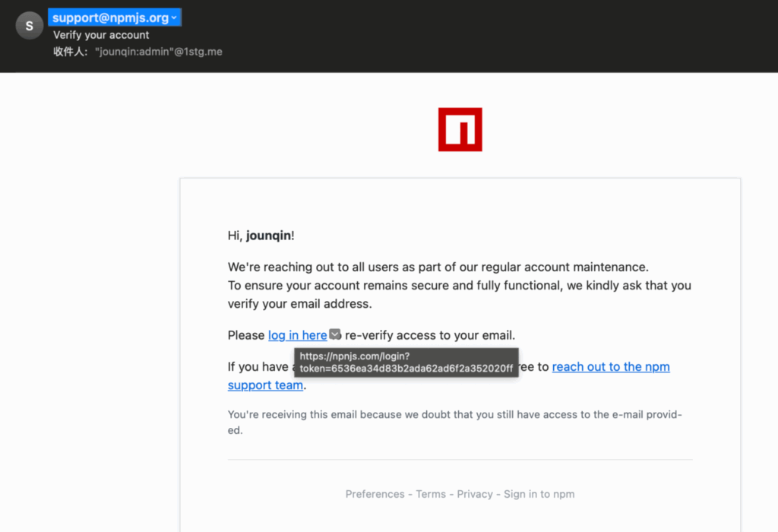Open the "log in here" link

297,335
